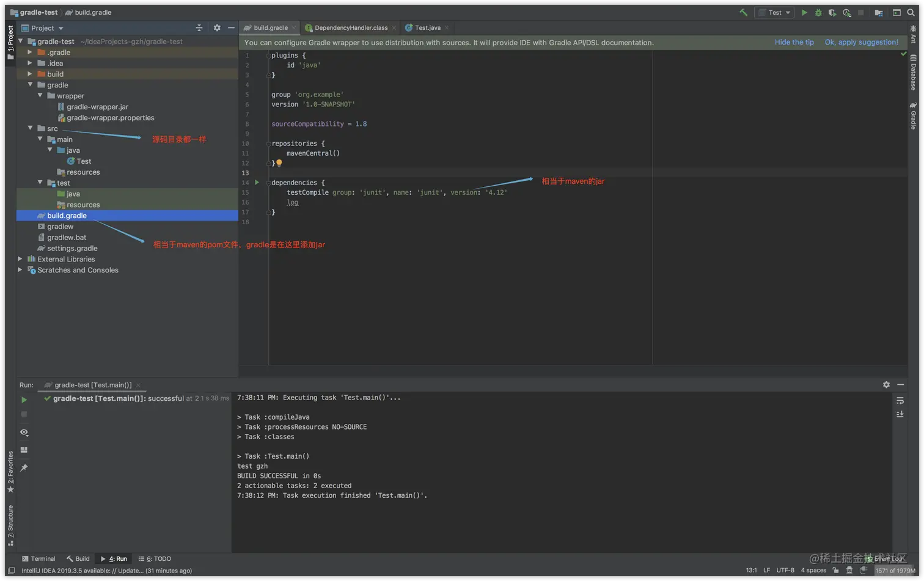
Task: Open the Terminal tool window tab
Action: point(38,558)
